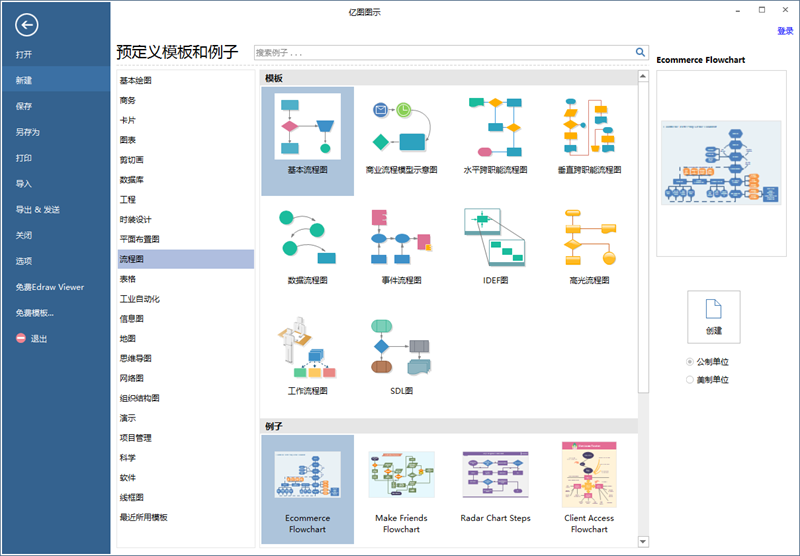Select 工程 category

coord(128,199)
